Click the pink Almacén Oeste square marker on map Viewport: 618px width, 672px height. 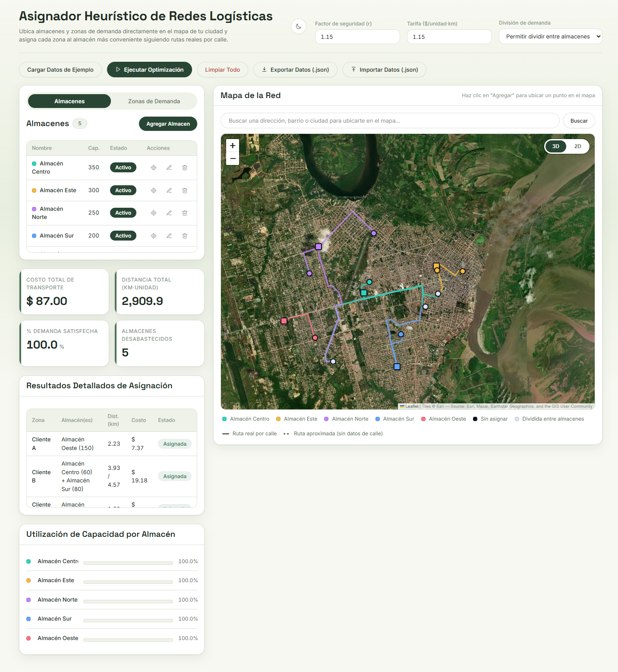284,321
